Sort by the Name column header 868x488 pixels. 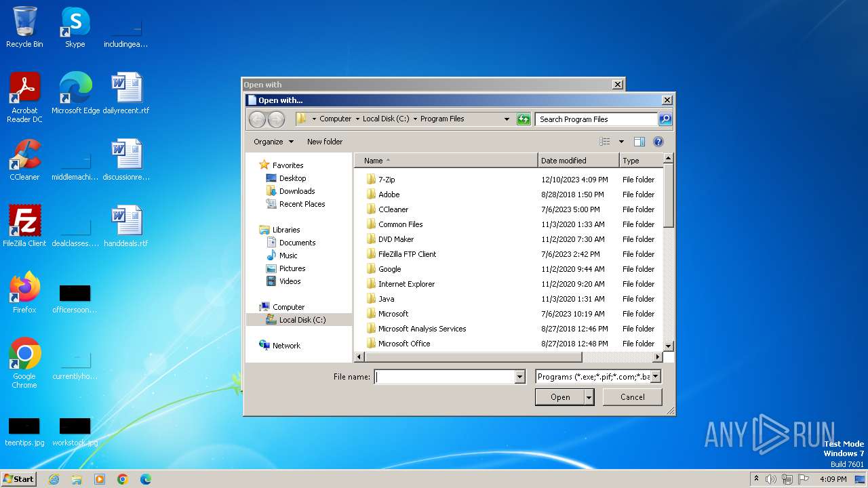click(x=446, y=161)
